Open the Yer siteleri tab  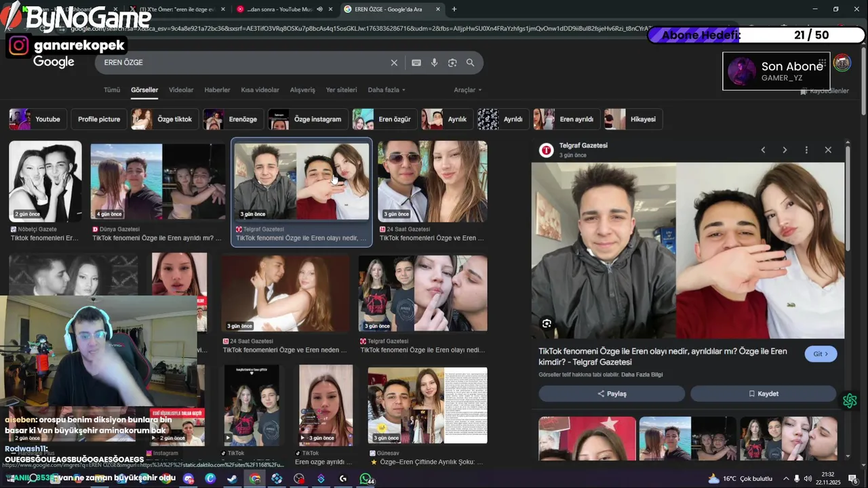(341, 89)
